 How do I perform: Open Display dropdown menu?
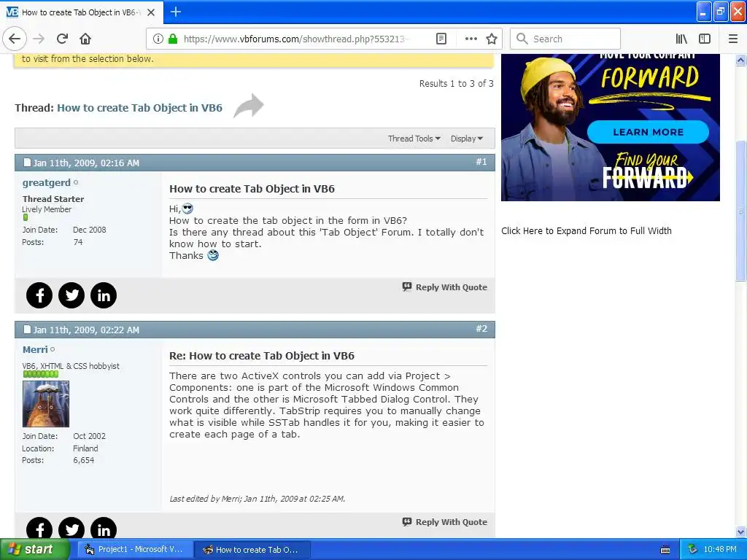467,139
